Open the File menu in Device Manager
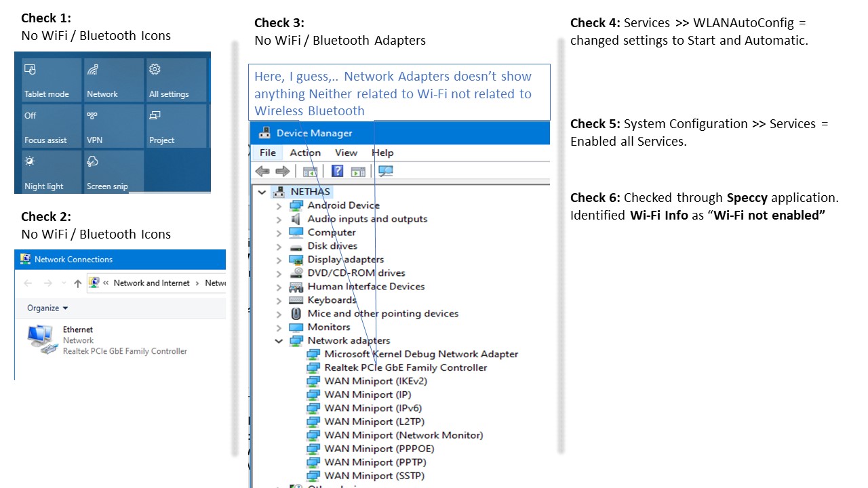 [x=268, y=152]
